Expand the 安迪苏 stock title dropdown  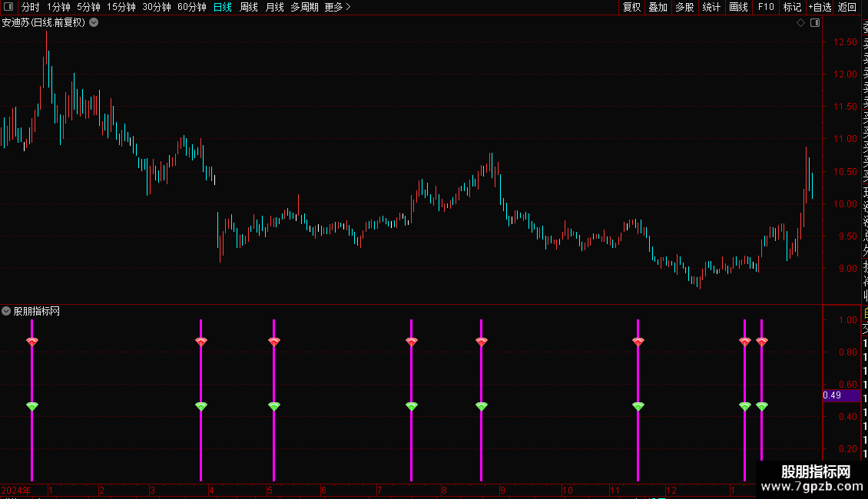click(94, 23)
